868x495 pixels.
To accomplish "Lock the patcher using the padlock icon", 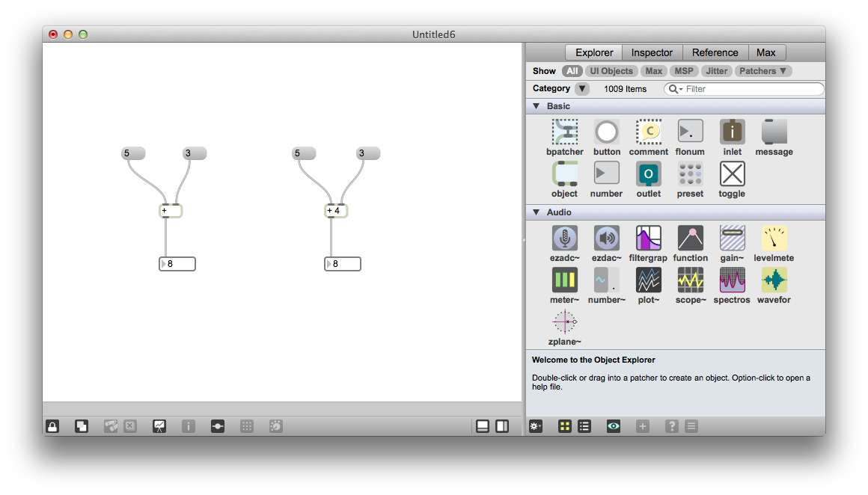I will point(52,425).
